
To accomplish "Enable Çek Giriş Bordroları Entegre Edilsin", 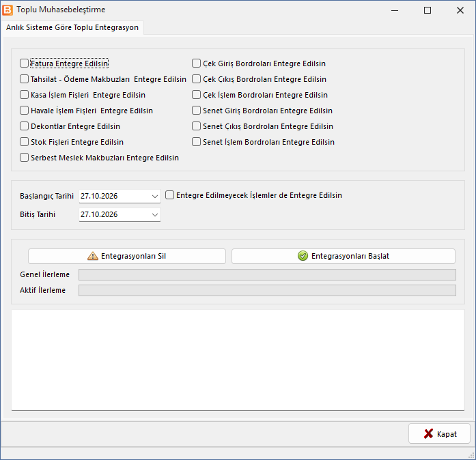I will [196, 63].
